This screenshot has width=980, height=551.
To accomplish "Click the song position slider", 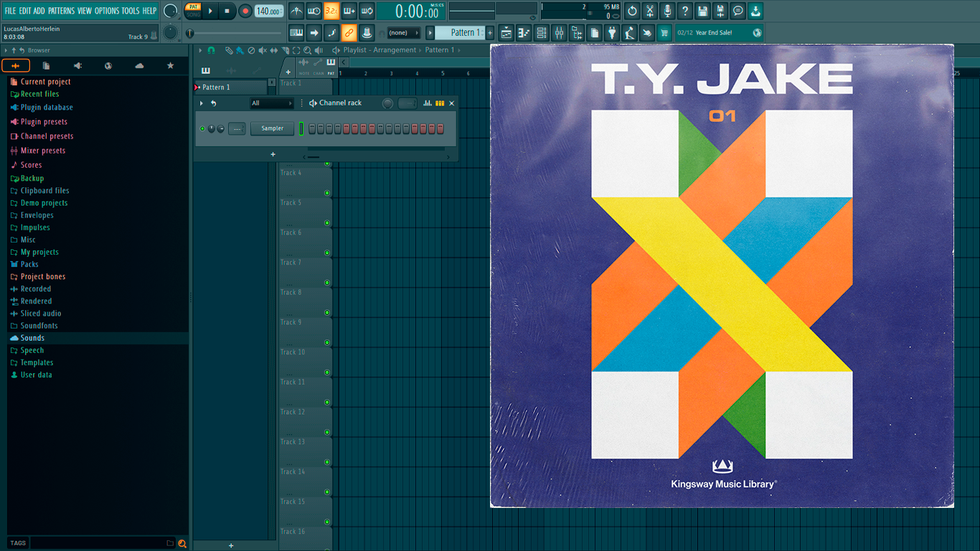I will point(236,33).
